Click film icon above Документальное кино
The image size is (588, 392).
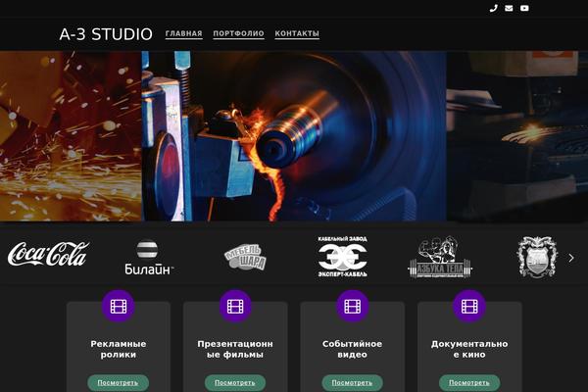pyautogui.click(x=469, y=307)
